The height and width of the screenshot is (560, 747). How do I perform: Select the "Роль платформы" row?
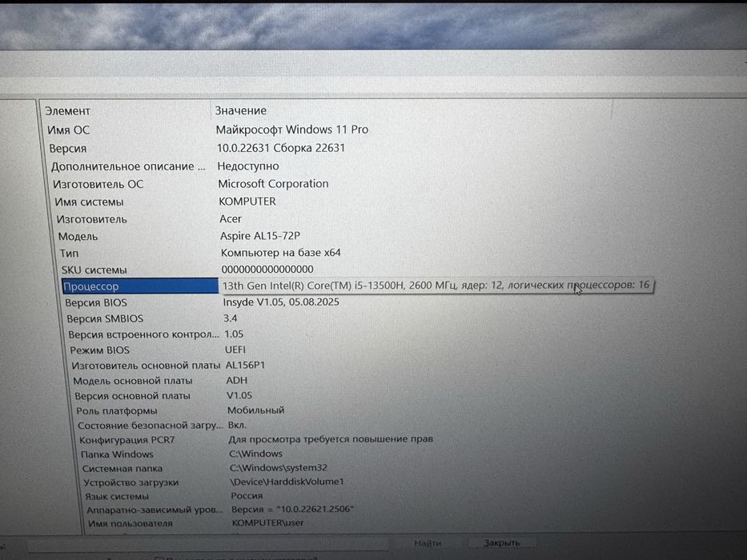[117, 410]
